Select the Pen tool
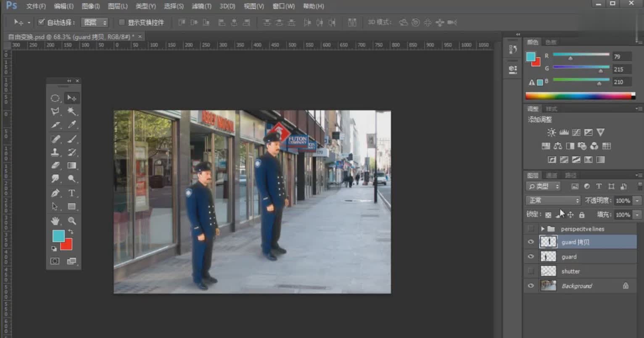 point(55,193)
